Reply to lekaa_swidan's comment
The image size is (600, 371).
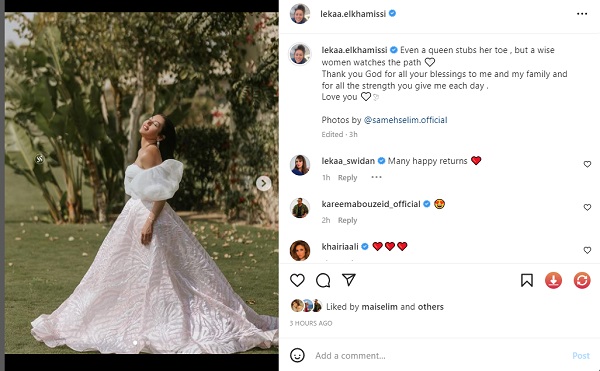(347, 177)
